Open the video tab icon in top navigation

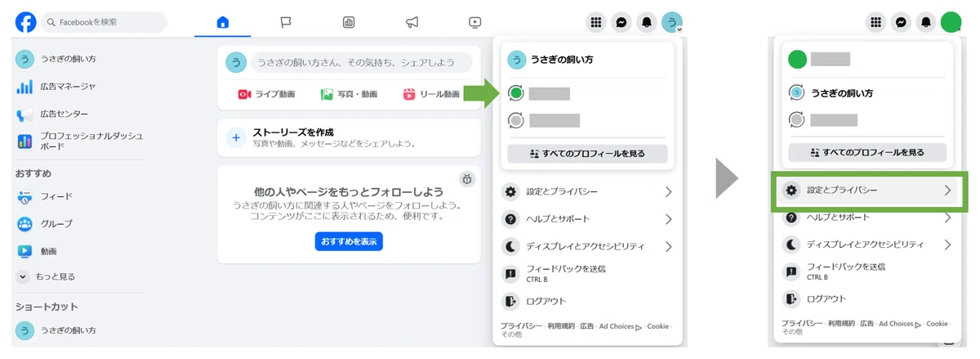point(475,22)
